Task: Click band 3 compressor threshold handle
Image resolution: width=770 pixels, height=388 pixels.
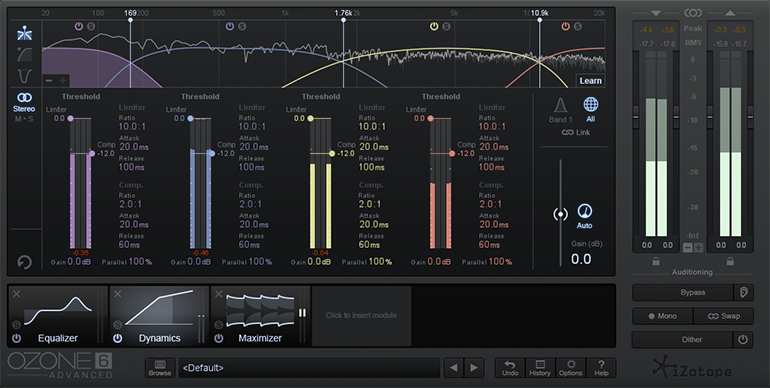Action: point(332,154)
